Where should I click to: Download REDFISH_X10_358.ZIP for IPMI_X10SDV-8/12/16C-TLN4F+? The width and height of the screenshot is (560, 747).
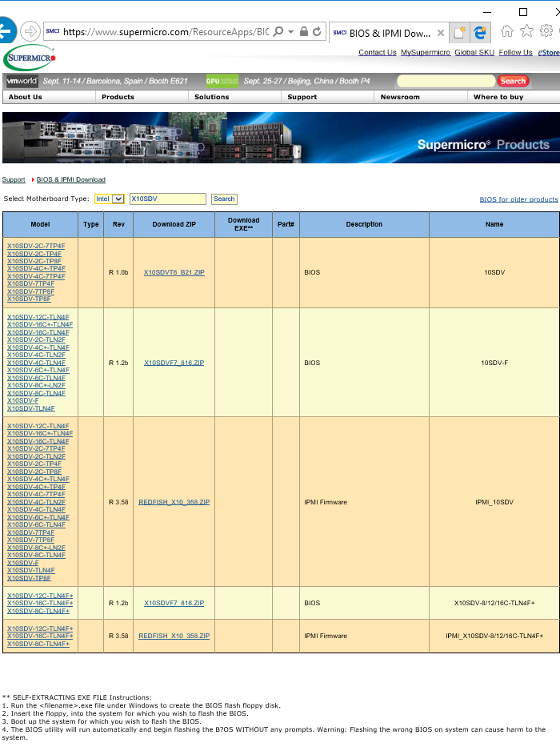coord(174,636)
